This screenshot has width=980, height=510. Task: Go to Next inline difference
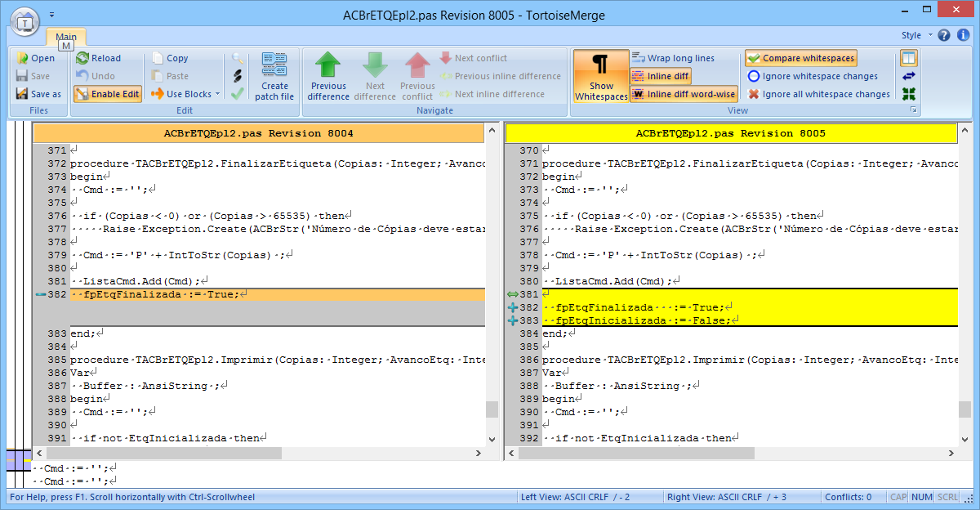492,94
